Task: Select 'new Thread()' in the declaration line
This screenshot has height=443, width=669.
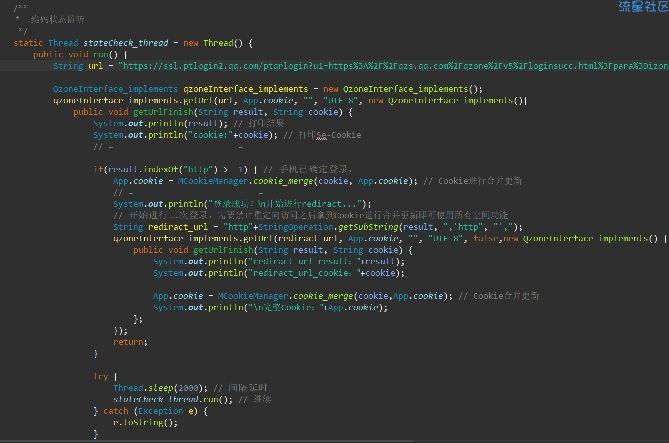Action: 212,43
